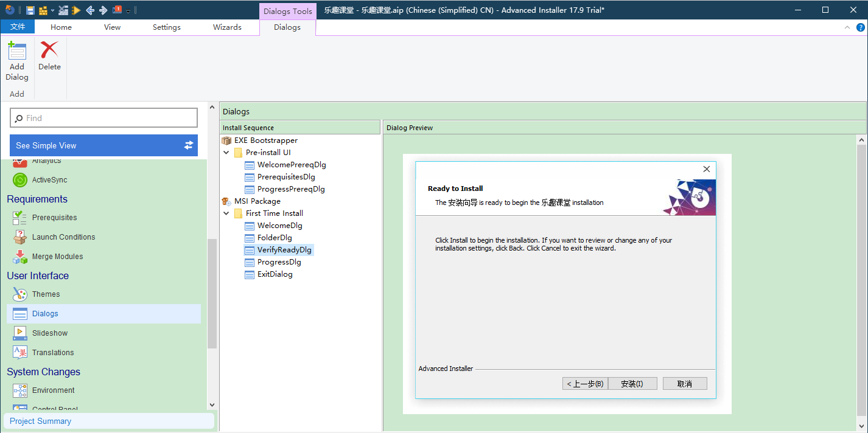
Task: Run the project with the yellow play icon
Action: (x=75, y=10)
